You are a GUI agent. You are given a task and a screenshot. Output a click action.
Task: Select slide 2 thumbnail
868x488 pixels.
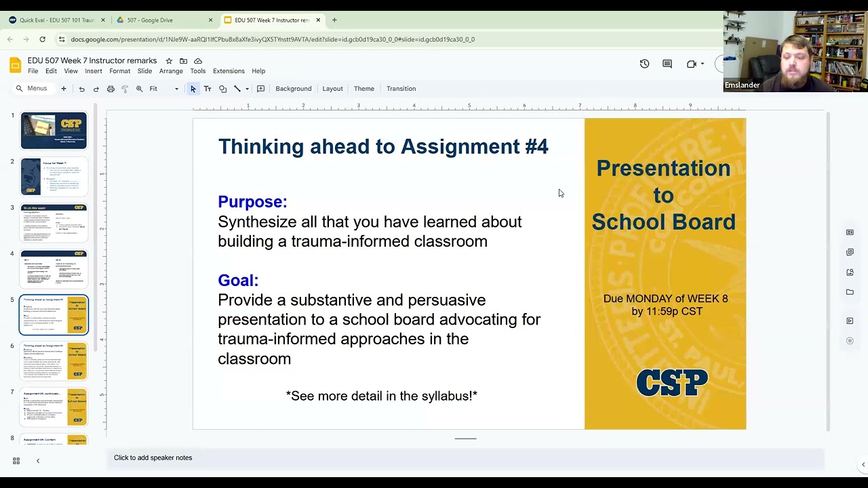point(54,176)
